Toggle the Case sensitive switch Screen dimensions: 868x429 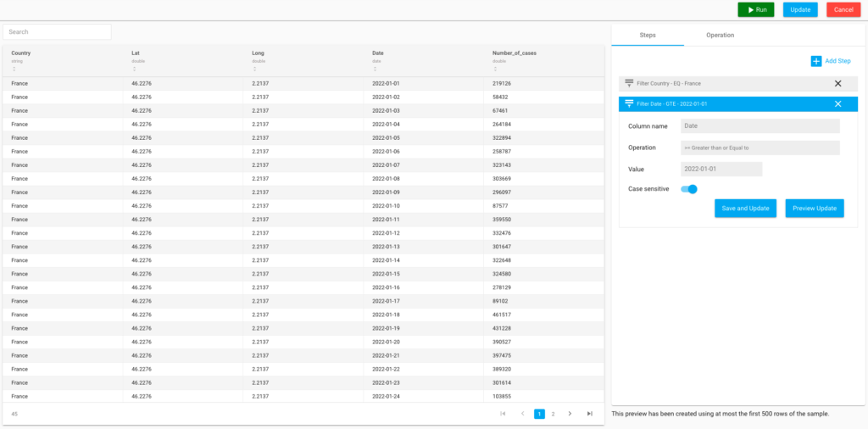[x=688, y=189]
